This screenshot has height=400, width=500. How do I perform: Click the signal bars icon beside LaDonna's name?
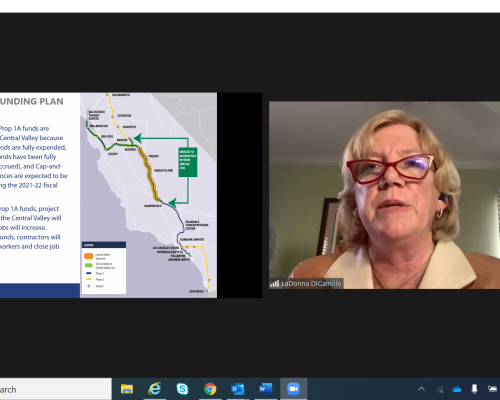pyautogui.click(x=275, y=284)
